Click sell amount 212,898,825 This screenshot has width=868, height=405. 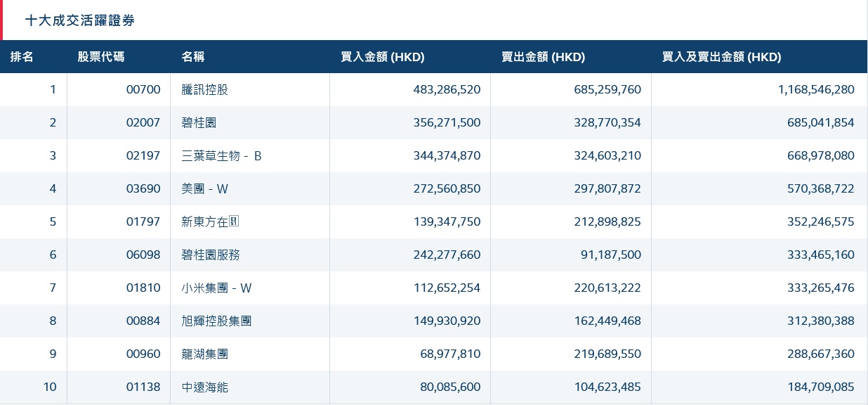(x=608, y=222)
